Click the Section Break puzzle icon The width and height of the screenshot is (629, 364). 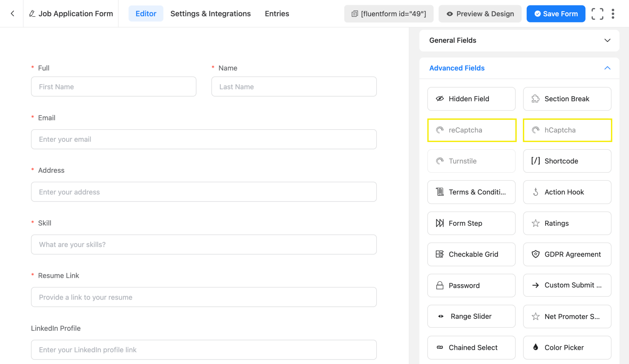[536, 99]
